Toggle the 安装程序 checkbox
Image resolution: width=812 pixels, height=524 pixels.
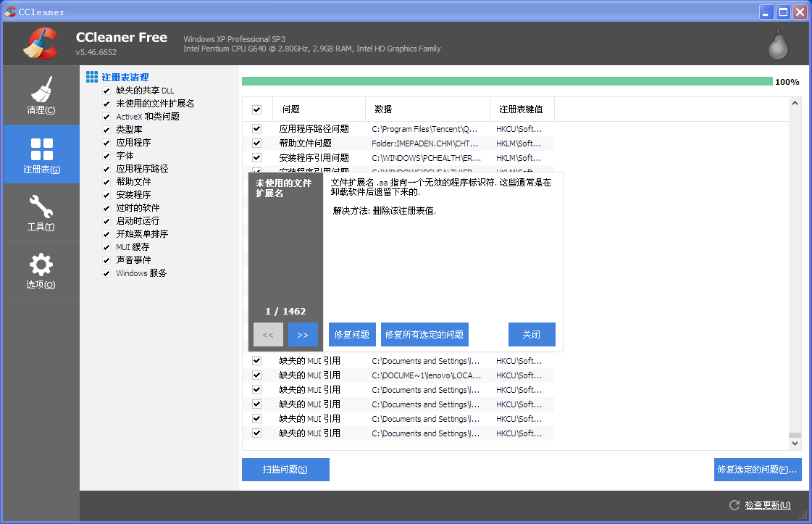pos(106,195)
